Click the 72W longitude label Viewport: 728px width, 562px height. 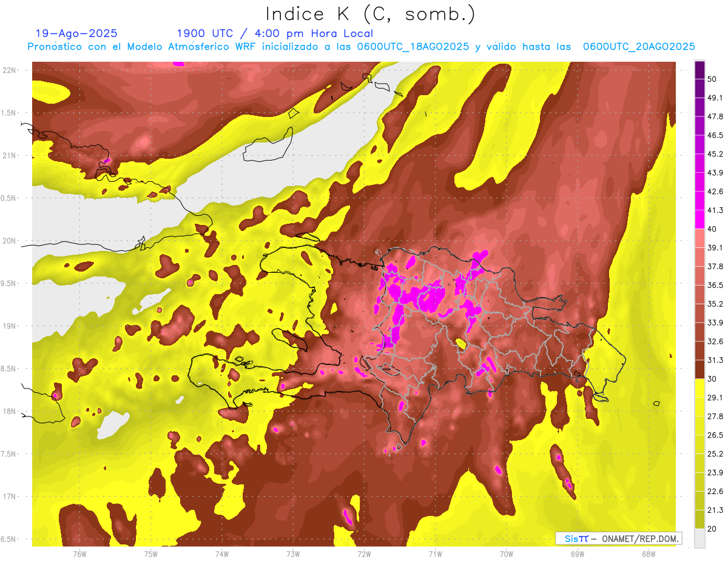click(x=364, y=554)
